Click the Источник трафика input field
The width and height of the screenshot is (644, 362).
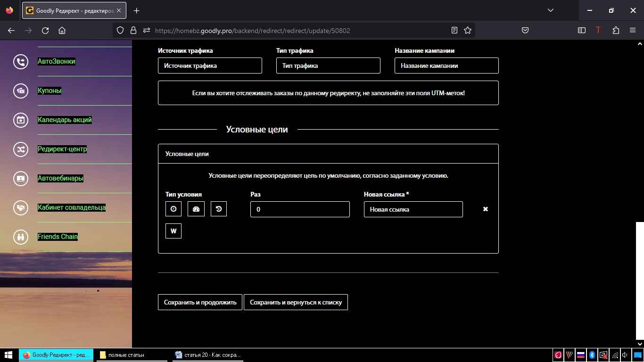click(210, 66)
